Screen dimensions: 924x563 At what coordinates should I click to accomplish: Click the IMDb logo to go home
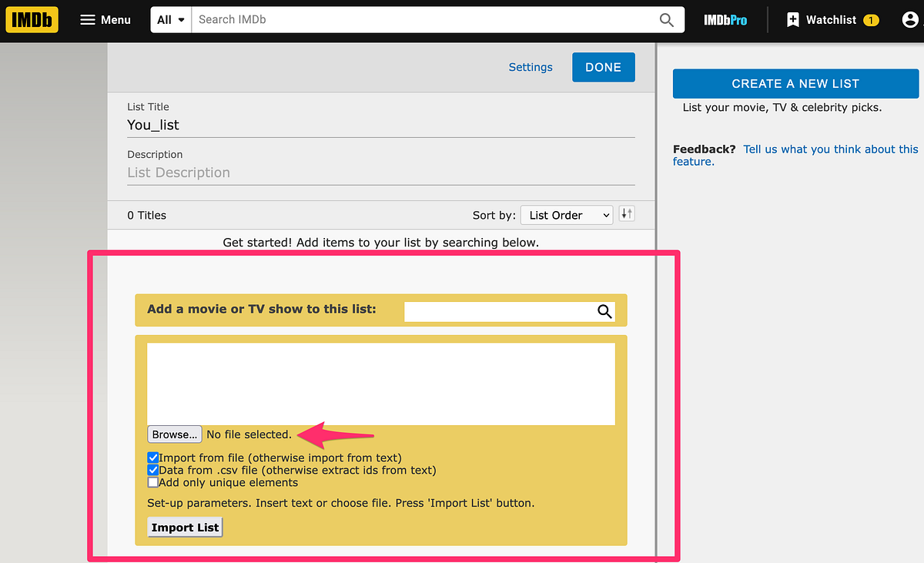32,19
